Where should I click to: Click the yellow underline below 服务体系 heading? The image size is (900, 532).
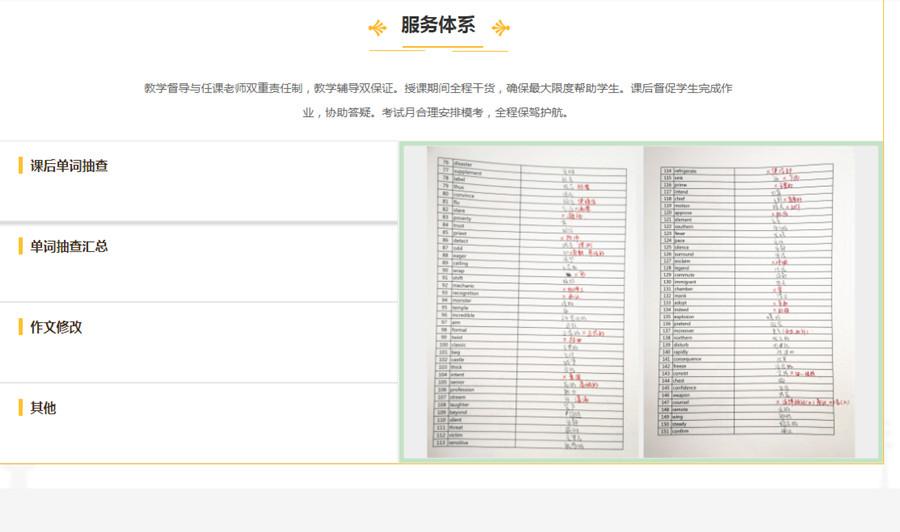[x=438, y=48]
